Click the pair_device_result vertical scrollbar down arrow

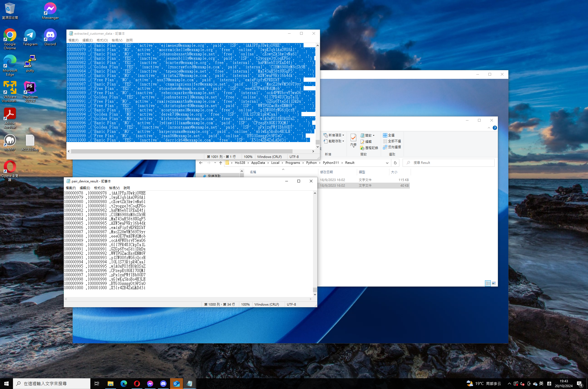(315, 295)
